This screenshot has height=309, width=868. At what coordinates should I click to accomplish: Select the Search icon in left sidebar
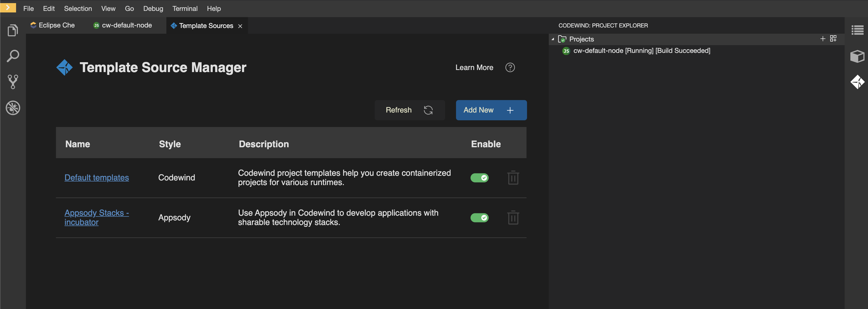(13, 55)
